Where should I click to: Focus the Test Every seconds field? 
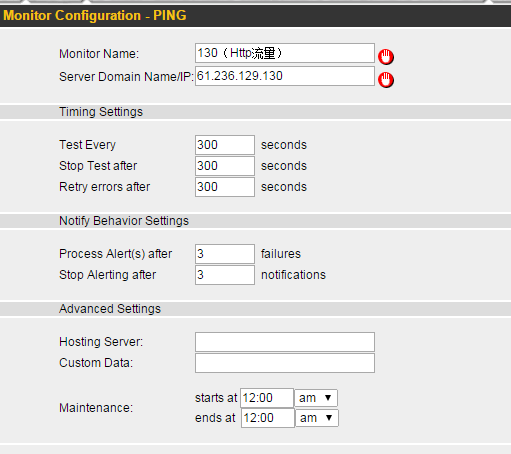(225, 145)
